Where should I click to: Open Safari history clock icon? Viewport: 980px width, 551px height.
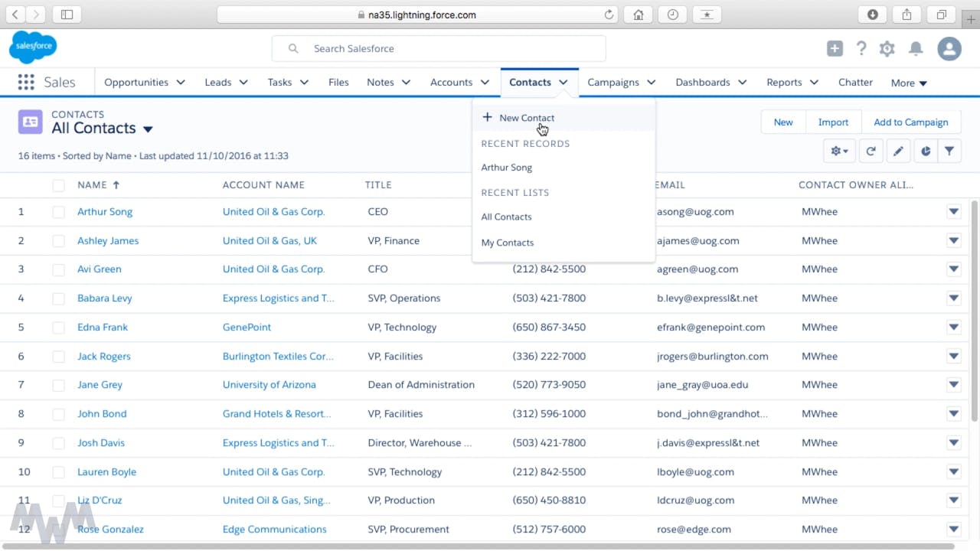coord(672,15)
